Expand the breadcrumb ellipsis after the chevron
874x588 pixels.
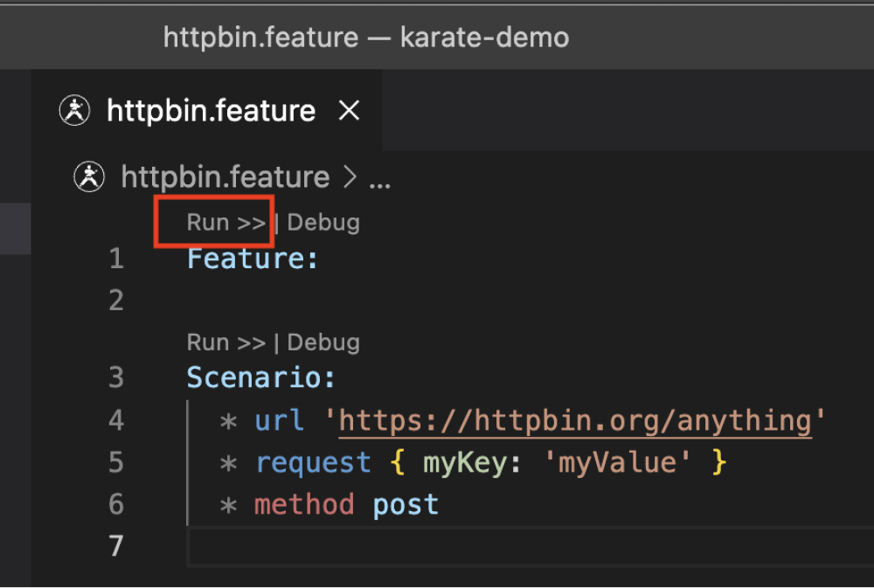[379, 184]
